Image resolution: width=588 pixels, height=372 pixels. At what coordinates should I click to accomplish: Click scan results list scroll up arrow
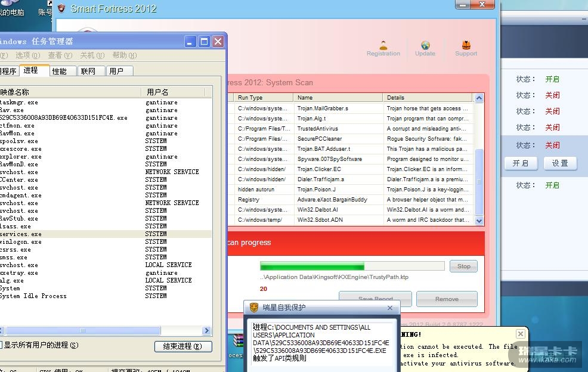479,98
